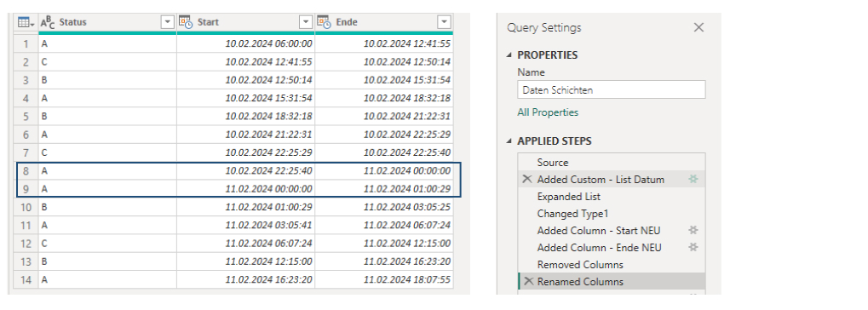Open the Status column filter dropdown

pyautogui.click(x=168, y=22)
